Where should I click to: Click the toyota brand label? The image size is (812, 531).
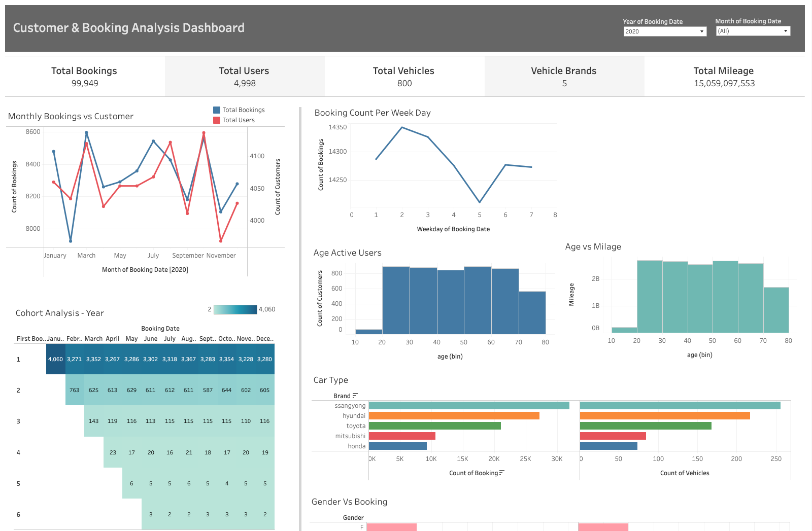[356, 426]
